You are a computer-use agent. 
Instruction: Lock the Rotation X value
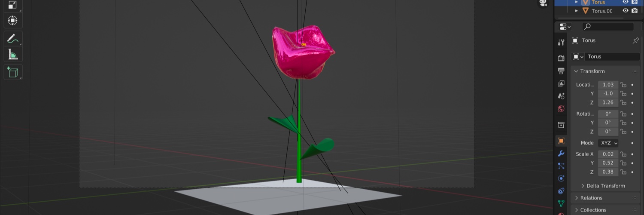coord(623,114)
